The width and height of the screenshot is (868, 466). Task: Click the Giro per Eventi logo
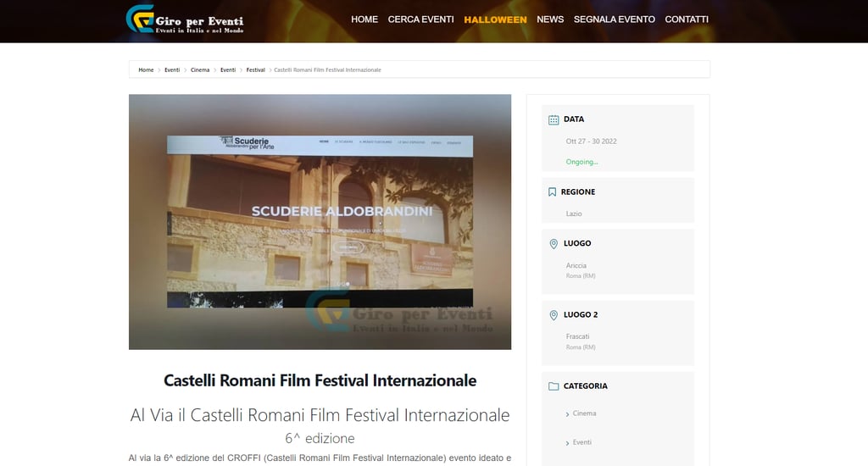point(185,19)
